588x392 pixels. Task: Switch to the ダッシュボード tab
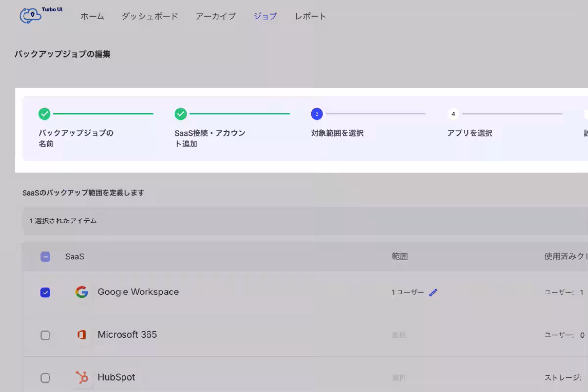click(x=149, y=16)
